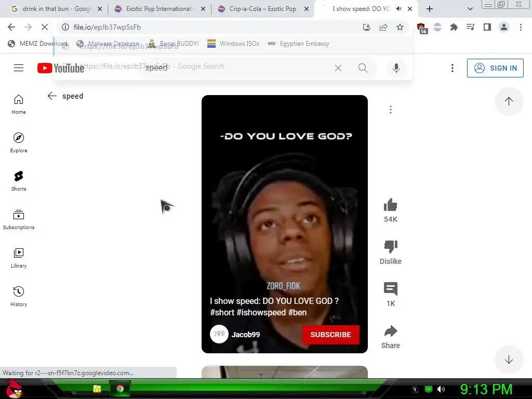
Task: Open YouTube settings three-dot menu
Action: [x=453, y=68]
